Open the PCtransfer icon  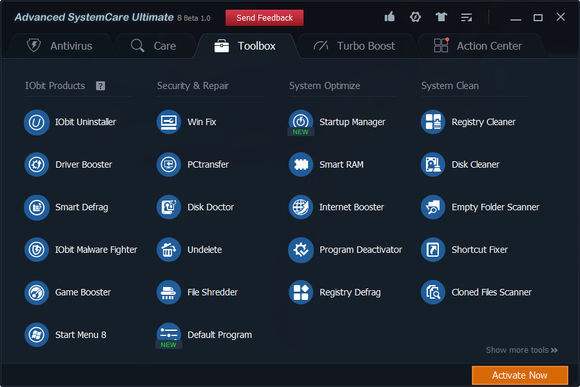[169, 165]
